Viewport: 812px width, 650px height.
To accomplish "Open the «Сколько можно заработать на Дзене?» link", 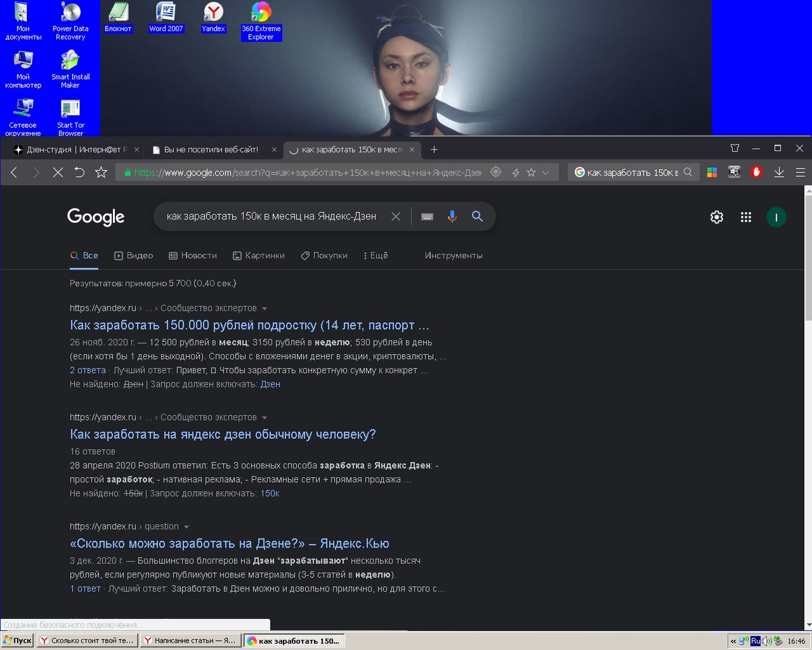I will 229,543.
